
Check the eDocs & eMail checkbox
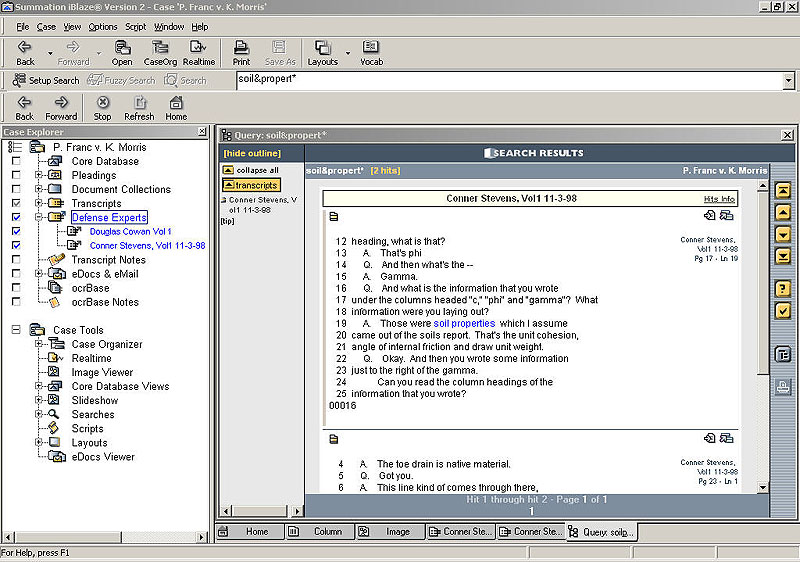coord(16,273)
